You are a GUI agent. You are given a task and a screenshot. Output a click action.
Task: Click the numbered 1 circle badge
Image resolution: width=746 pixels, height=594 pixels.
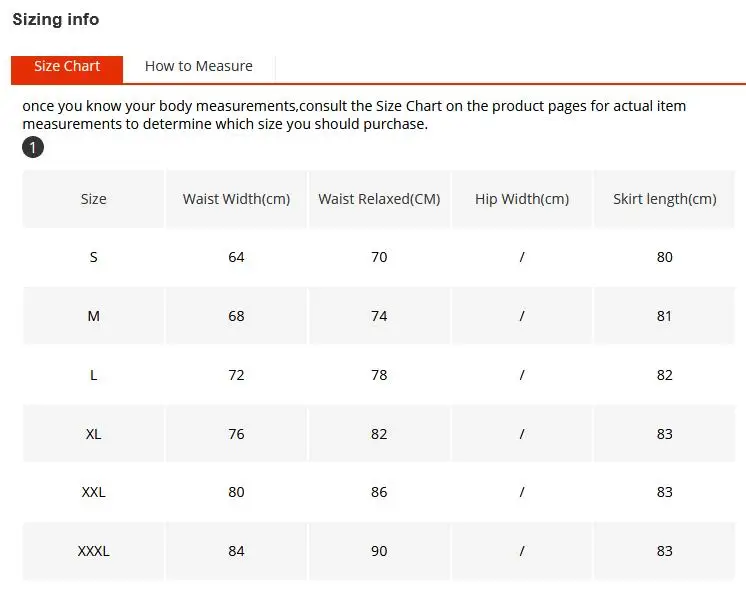pyautogui.click(x=33, y=147)
